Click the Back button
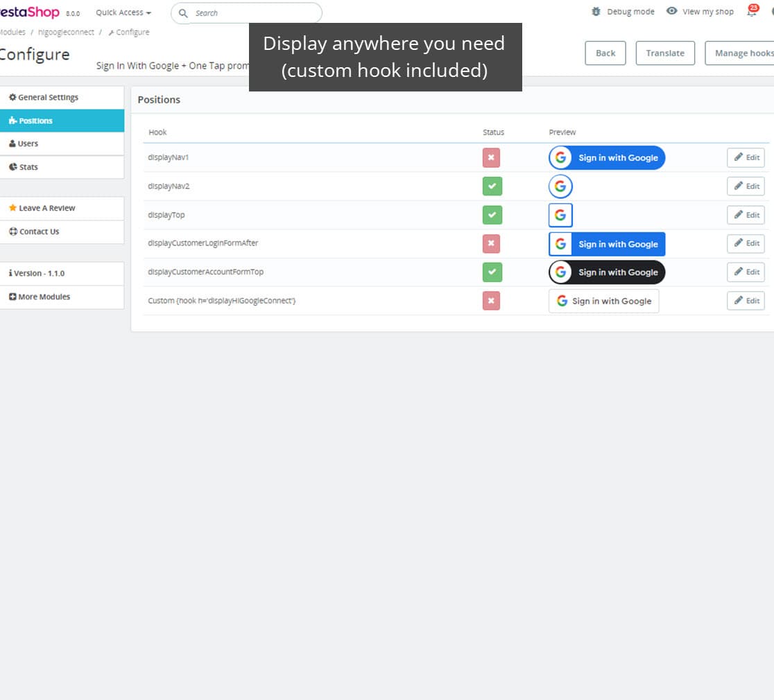This screenshot has width=774, height=700. click(x=605, y=53)
